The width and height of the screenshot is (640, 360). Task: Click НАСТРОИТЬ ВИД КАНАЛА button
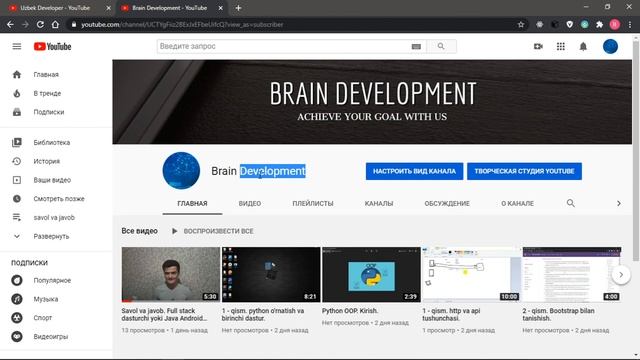[414, 171]
